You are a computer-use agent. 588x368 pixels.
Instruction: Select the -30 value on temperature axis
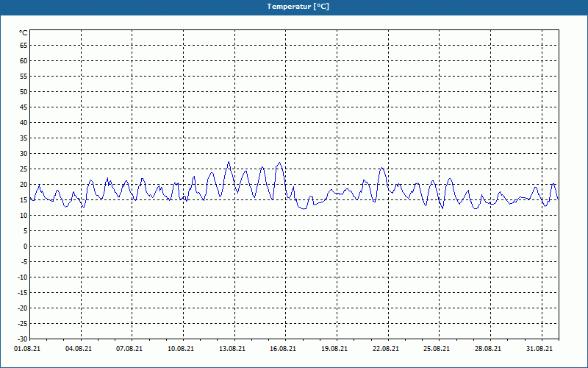pos(23,339)
